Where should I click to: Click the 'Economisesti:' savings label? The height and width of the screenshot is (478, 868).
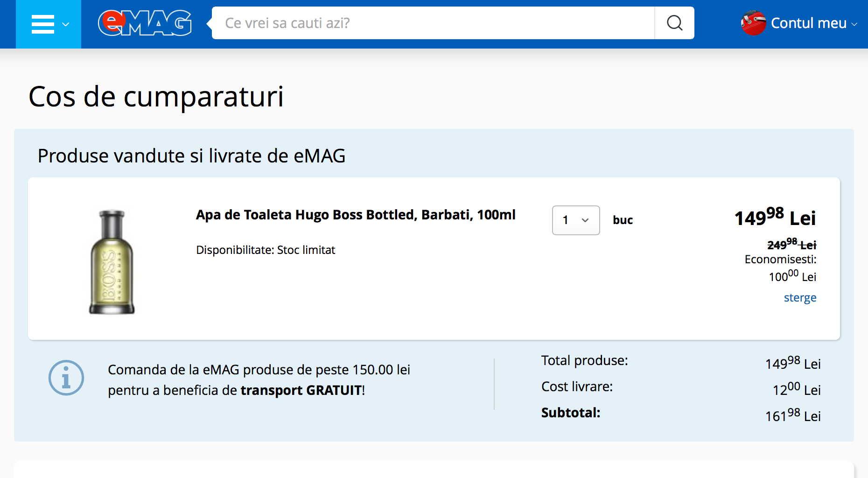(781, 260)
